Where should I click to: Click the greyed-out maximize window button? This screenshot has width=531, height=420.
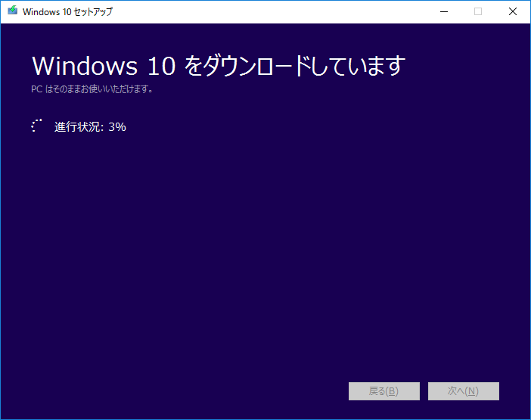coord(478,11)
